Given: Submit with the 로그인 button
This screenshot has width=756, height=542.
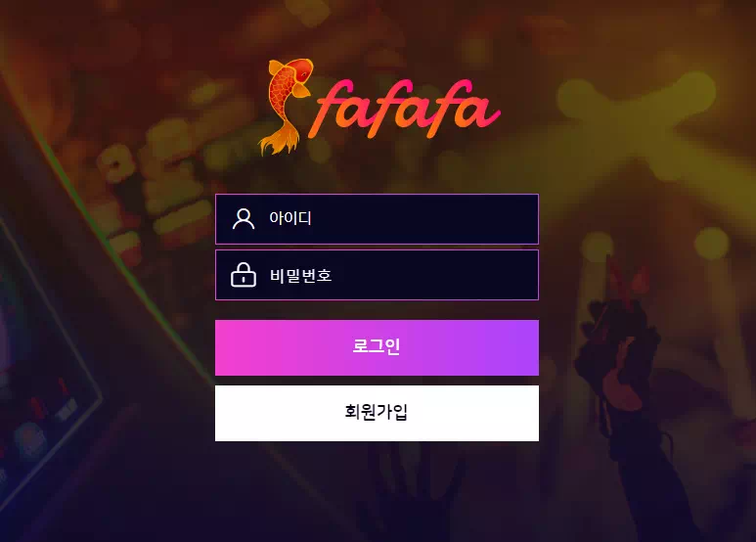Looking at the screenshot, I should (377, 347).
